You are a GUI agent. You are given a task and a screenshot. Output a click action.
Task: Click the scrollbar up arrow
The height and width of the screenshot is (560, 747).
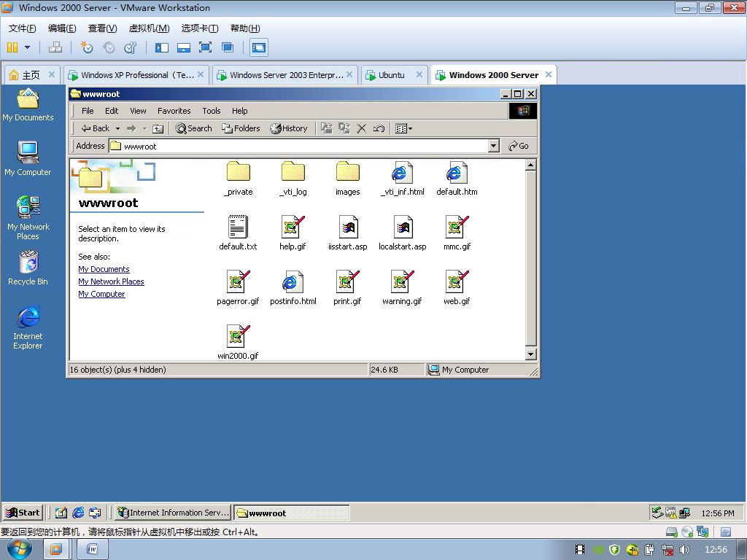(531, 166)
